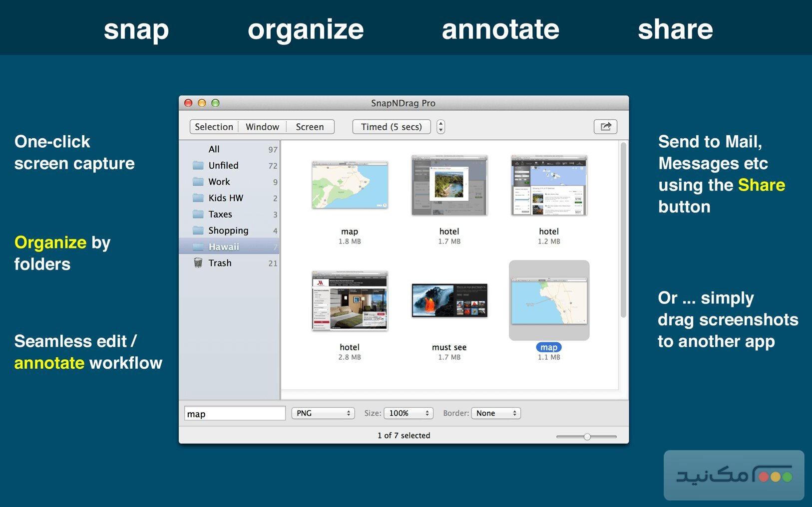
Task: Switch capture mode to Screen
Action: pyautogui.click(x=310, y=127)
